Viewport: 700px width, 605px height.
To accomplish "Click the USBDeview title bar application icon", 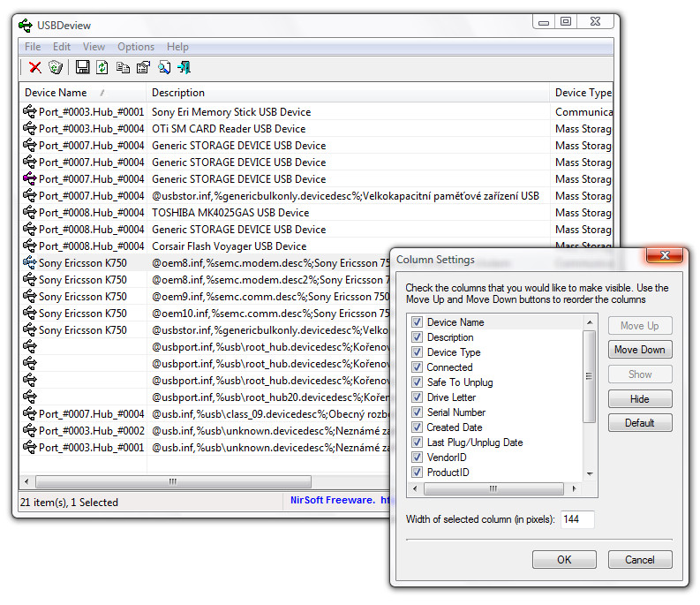I will tap(26, 26).
